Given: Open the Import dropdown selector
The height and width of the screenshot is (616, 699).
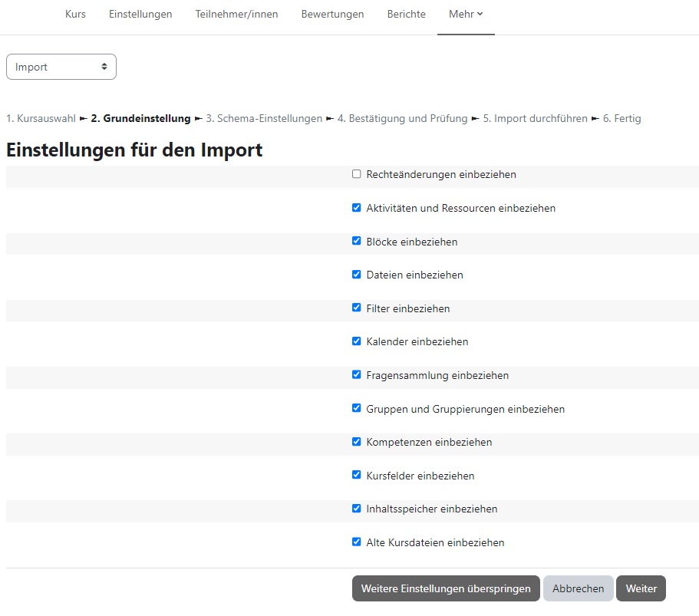Looking at the screenshot, I should [61, 67].
